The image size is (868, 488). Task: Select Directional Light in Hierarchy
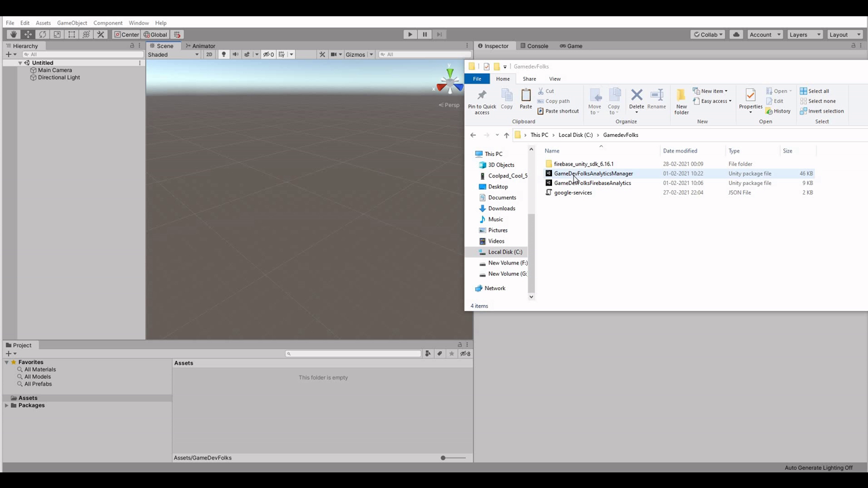tap(59, 77)
